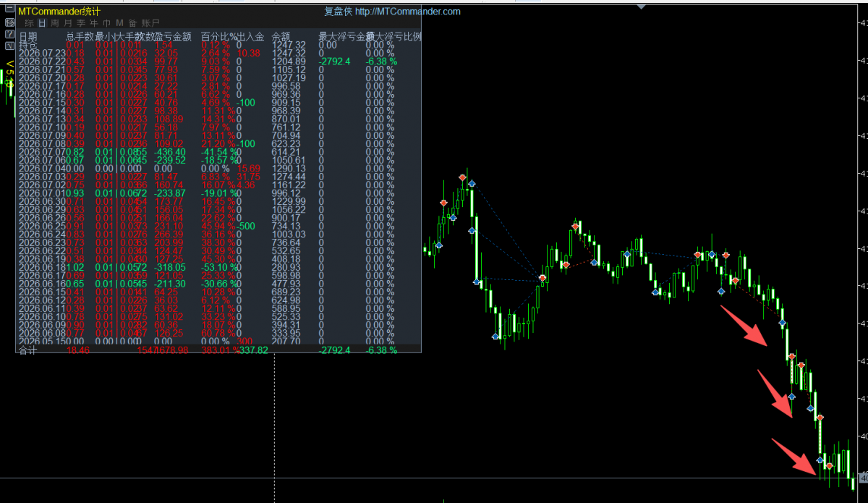Switch to the 月 (monthly) statistics tab
Image resolution: width=868 pixels, height=503 pixels.
tap(68, 23)
